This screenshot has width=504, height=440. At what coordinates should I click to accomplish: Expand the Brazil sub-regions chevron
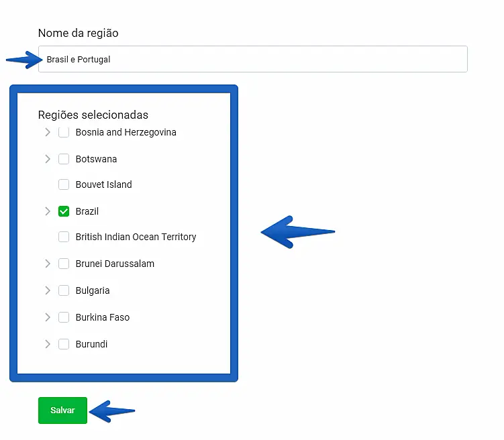point(47,211)
